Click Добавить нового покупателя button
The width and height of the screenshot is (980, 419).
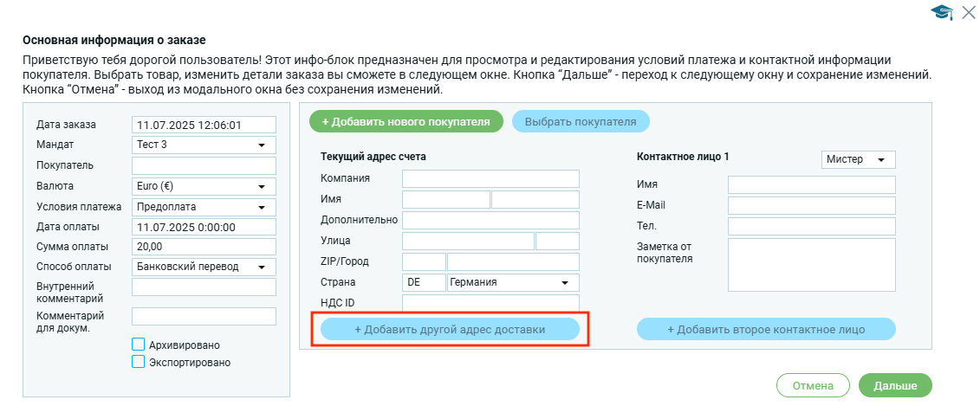click(406, 122)
